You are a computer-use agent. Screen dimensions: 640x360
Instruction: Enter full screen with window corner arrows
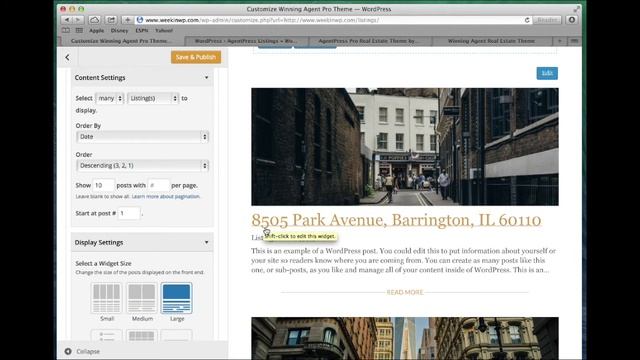pyautogui.click(x=576, y=9)
